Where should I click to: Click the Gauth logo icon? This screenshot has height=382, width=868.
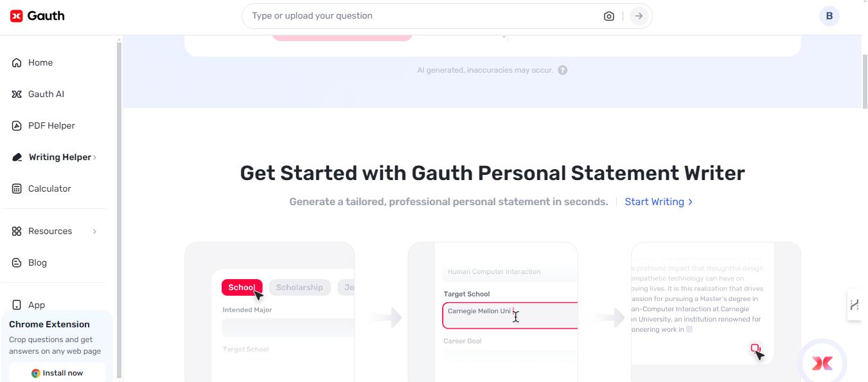point(17,16)
